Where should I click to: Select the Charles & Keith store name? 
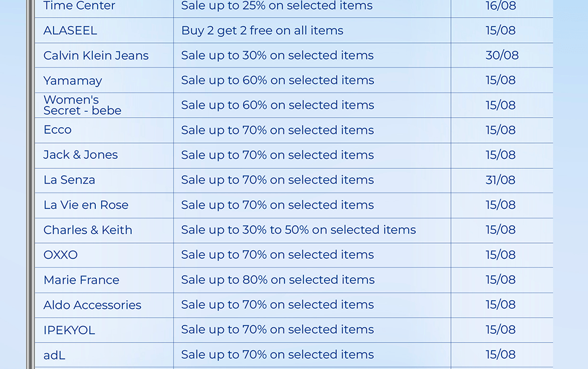click(x=88, y=230)
